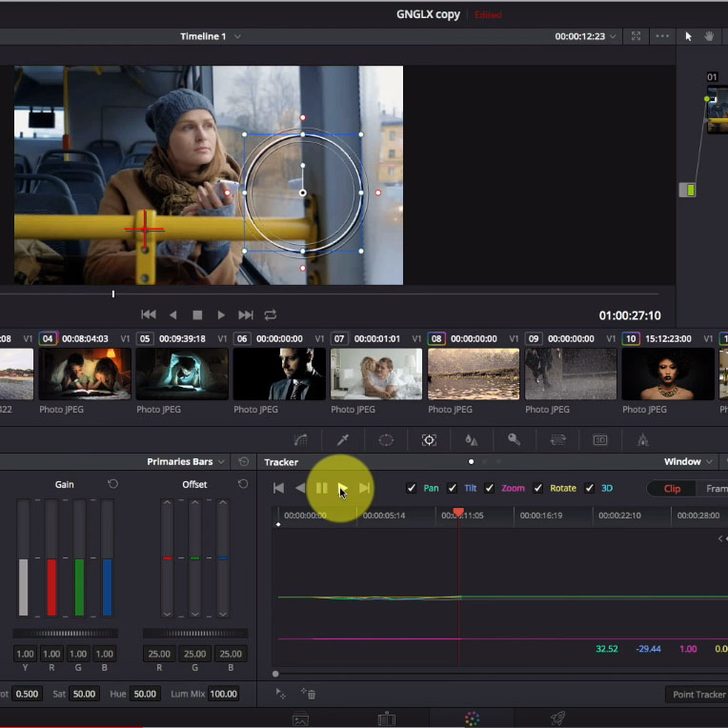Select clip 06 man in suit thumbnail

279,374
